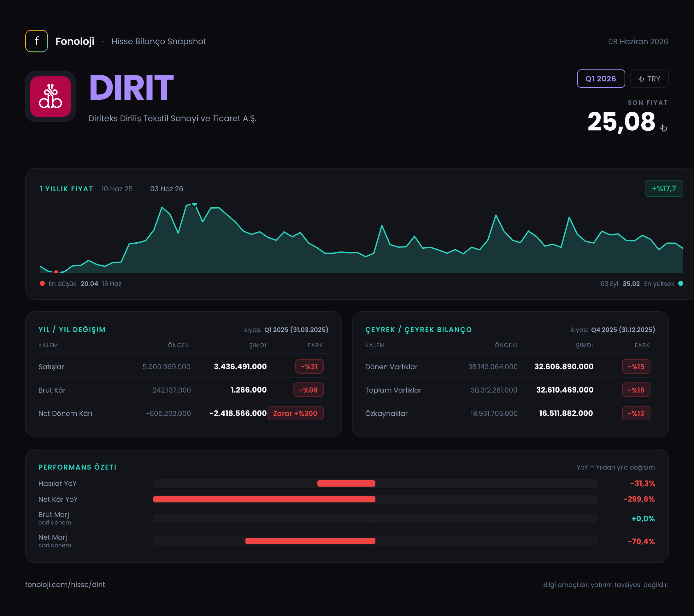Click the high value 35,02
This screenshot has height=616, width=694.
click(x=631, y=284)
